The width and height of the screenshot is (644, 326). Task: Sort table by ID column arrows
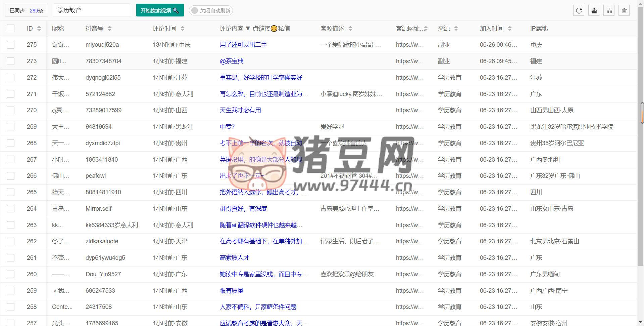click(39, 29)
